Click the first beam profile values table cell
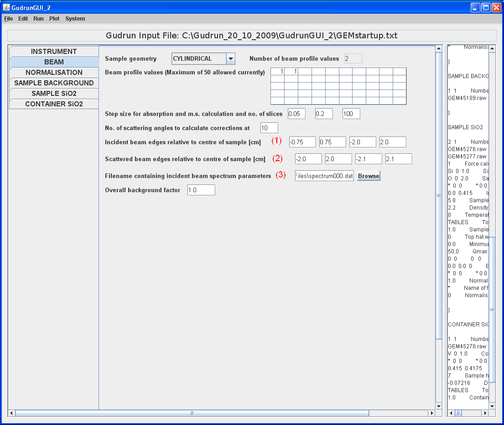Viewport: 504px width, 425px height. (x=277, y=71)
